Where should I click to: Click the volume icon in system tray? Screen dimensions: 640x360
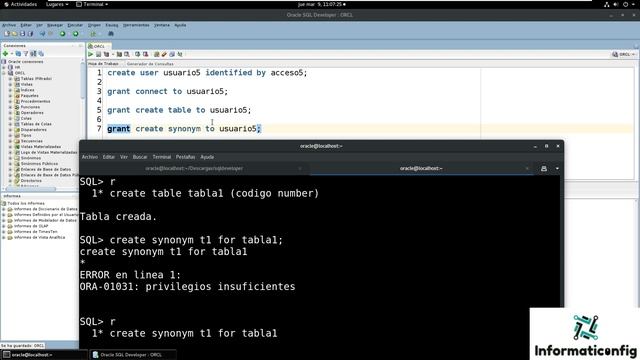pyautogui.click(x=616, y=4)
